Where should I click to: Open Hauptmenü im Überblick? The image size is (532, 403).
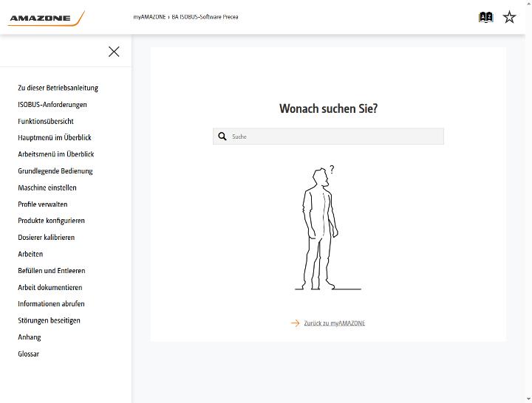point(55,137)
